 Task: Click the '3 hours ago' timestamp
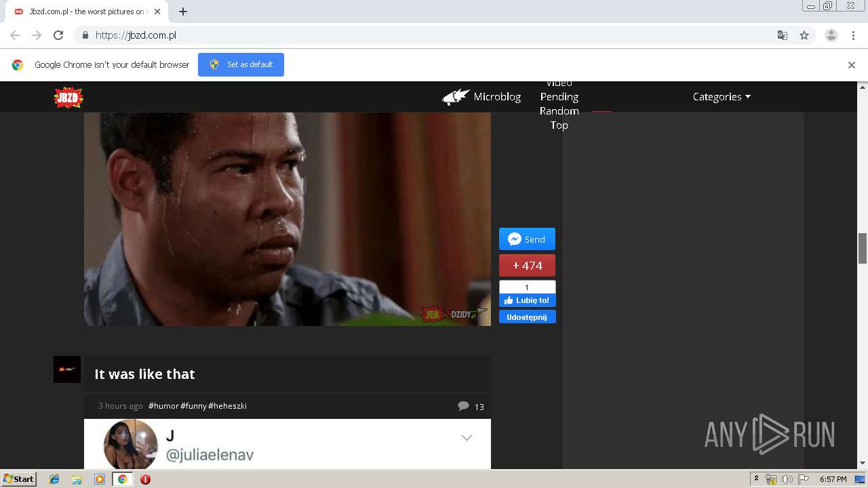point(121,406)
